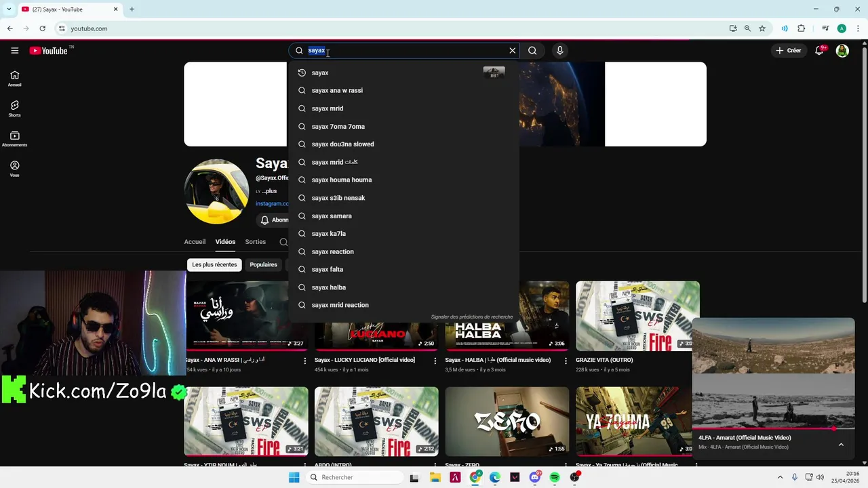The height and width of the screenshot is (488, 868).
Task: Open a new browser tab
Action: click(x=132, y=9)
